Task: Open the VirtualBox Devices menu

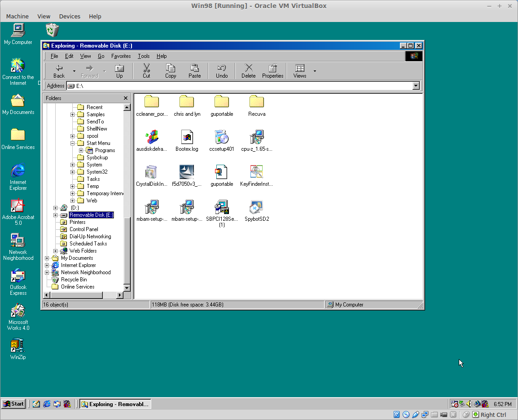Action: (70, 16)
